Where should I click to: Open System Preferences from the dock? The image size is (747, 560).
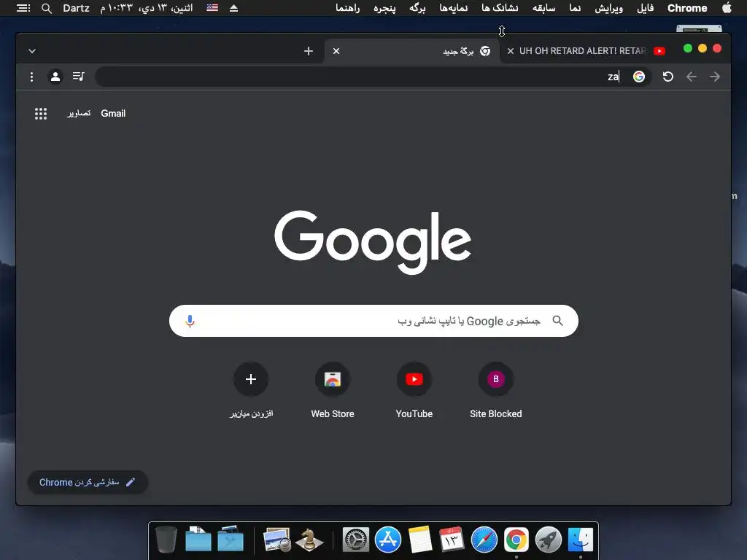[356, 540]
